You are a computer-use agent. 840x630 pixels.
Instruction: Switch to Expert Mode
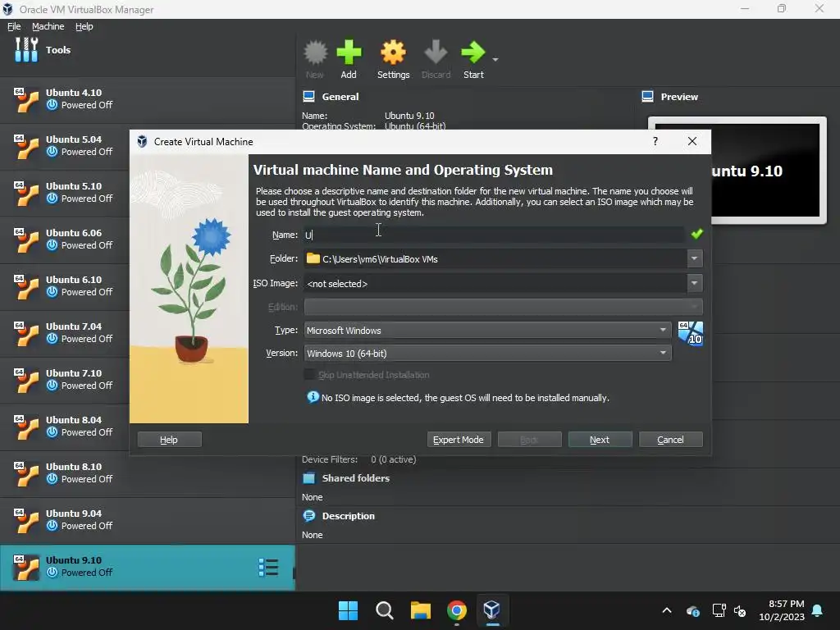[x=459, y=440]
